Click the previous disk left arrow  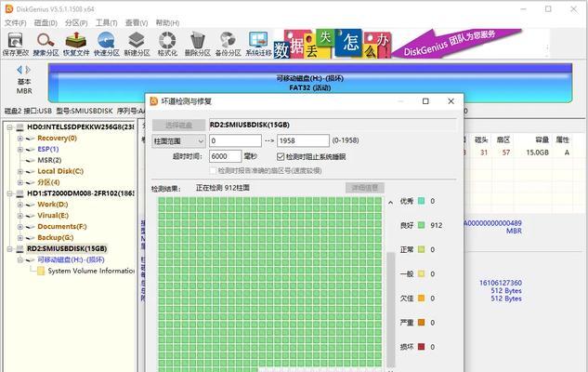[x=20, y=70]
